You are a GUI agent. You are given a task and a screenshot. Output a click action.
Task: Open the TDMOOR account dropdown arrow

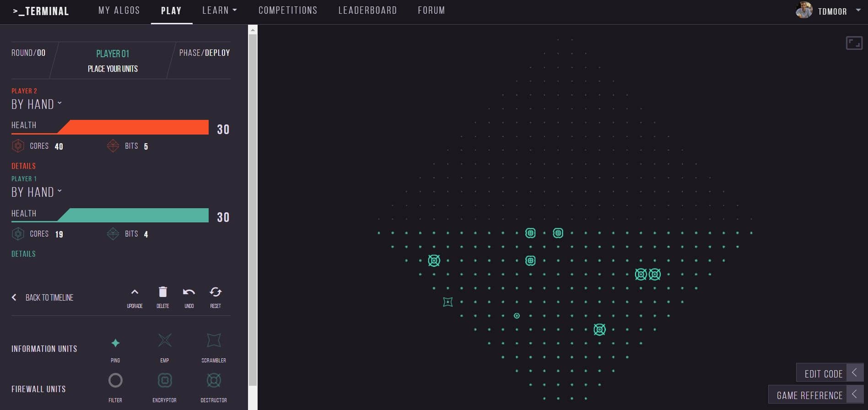coord(858,10)
